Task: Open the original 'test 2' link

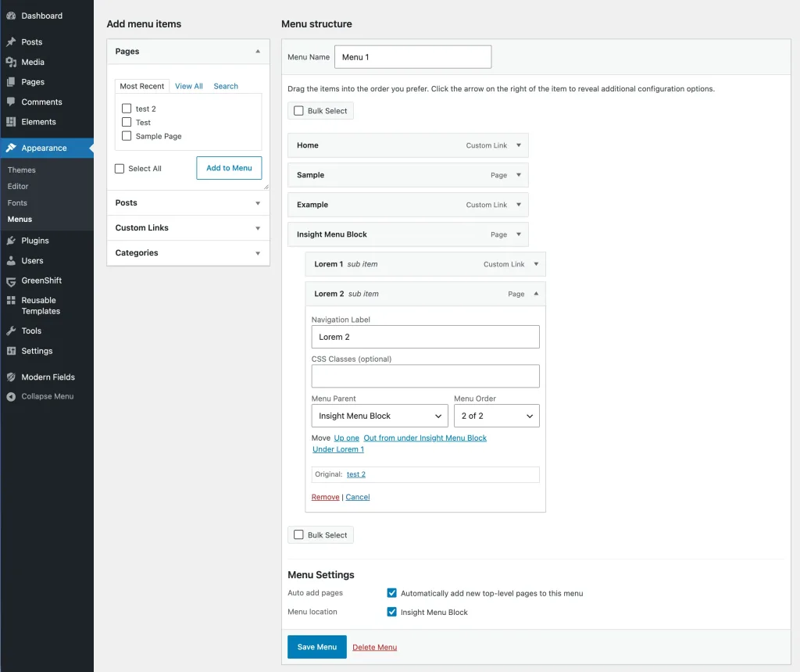Action: pos(356,474)
